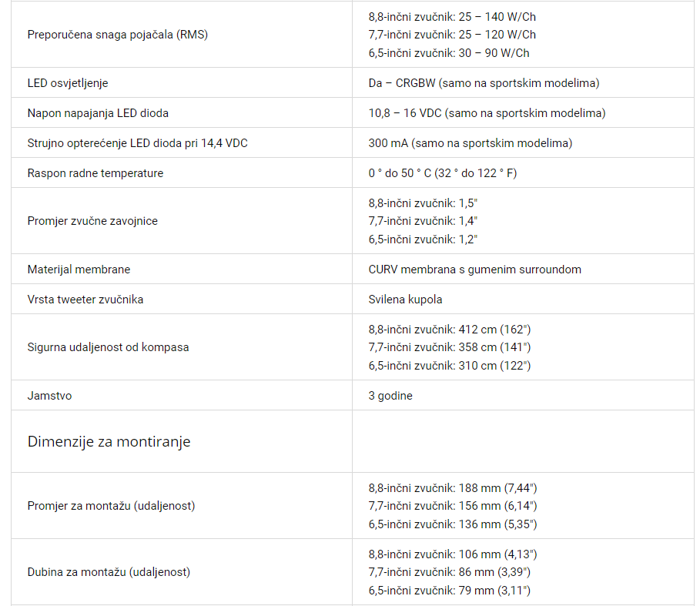Click the 'Svilena kupola' value
Screen dimensions: 700x606
tap(405, 300)
